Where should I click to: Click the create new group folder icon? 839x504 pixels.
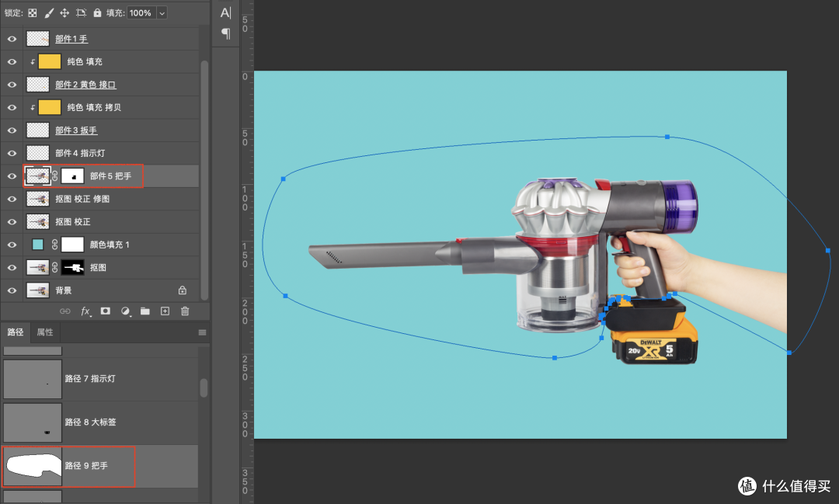145,311
